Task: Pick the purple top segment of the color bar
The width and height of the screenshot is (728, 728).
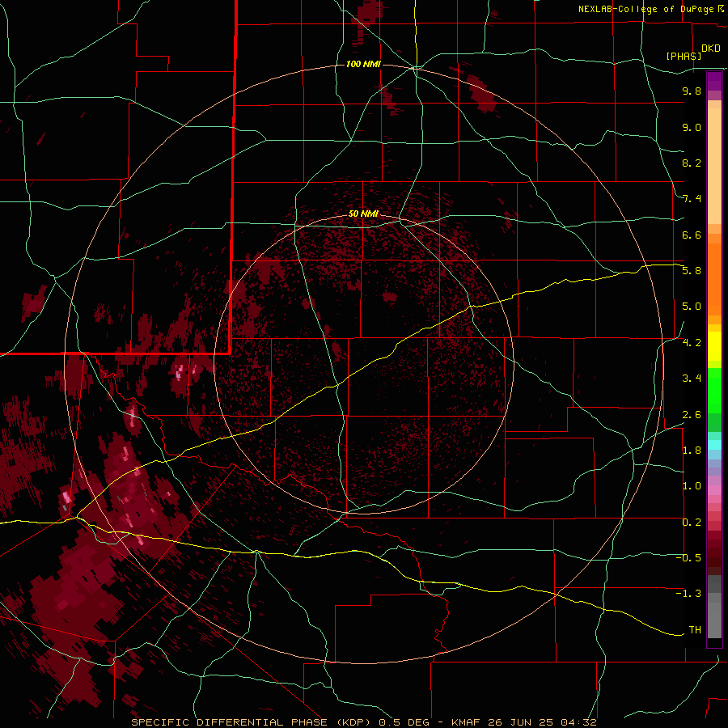Action: [714, 81]
